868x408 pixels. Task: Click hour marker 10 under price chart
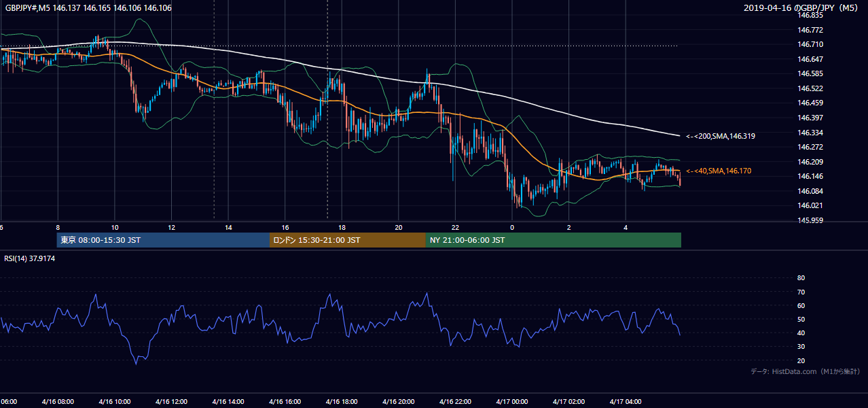tap(114, 227)
